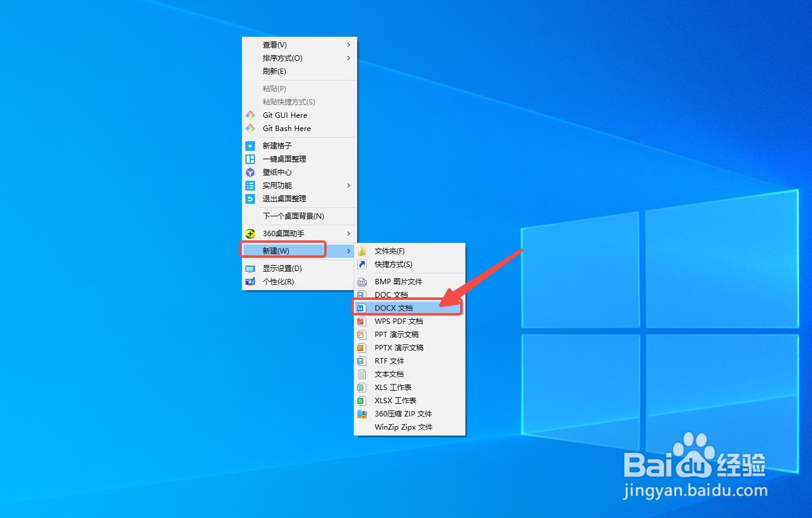Select 退出桌面整理 menu entry

point(299,199)
